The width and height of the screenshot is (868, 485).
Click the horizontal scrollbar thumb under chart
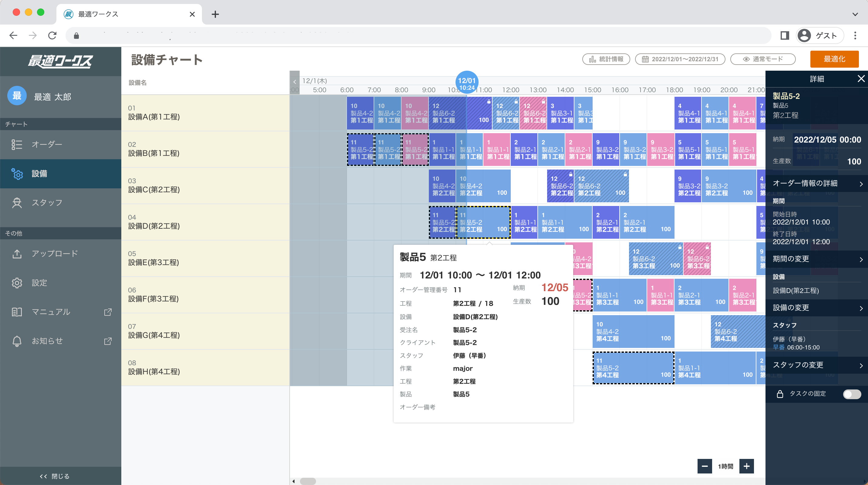click(308, 481)
